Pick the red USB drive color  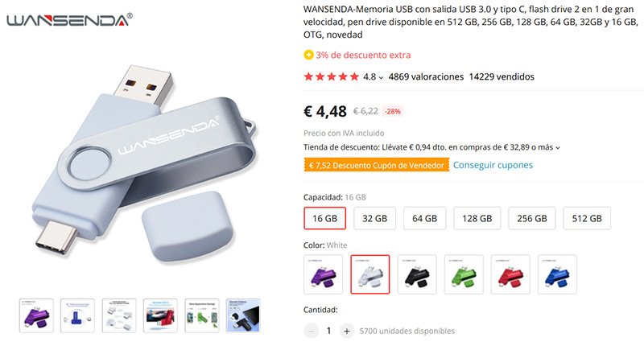510,274
